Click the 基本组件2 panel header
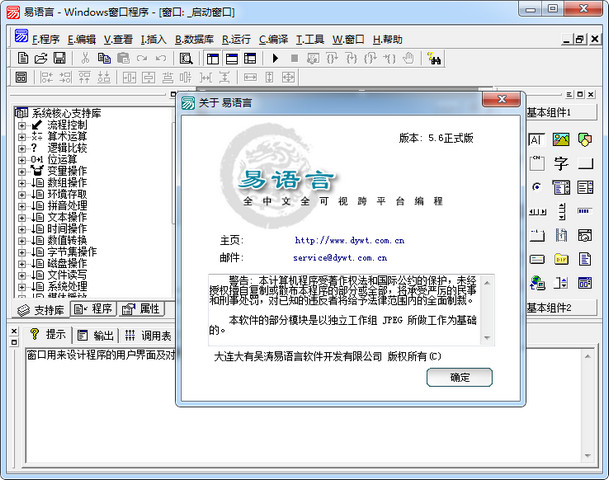This screenshot has width=609, height=480. click(561, 308)
